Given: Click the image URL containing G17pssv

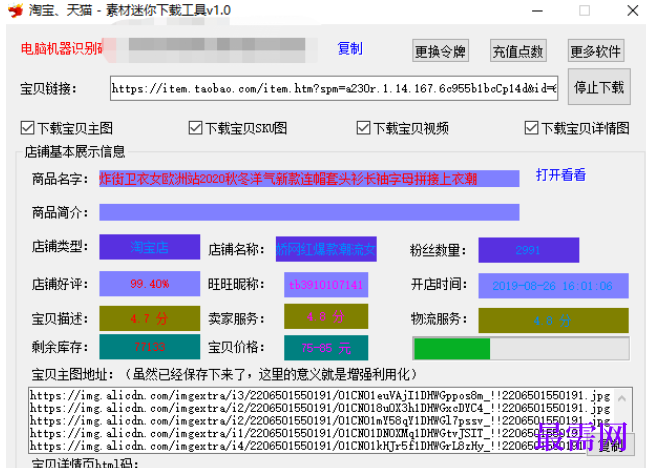Looking at the screenshot, I should click(x=320, y=421).
